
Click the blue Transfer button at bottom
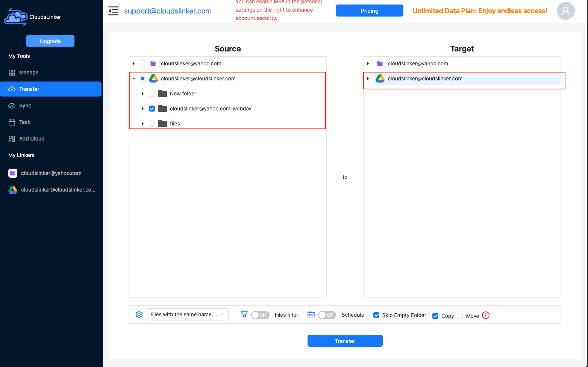tap(345, 341)
